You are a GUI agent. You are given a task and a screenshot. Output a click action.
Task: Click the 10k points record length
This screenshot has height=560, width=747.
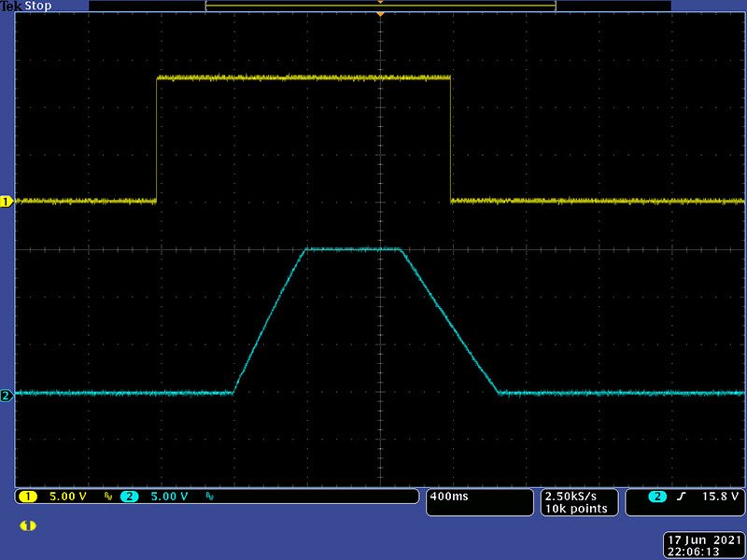576,509
